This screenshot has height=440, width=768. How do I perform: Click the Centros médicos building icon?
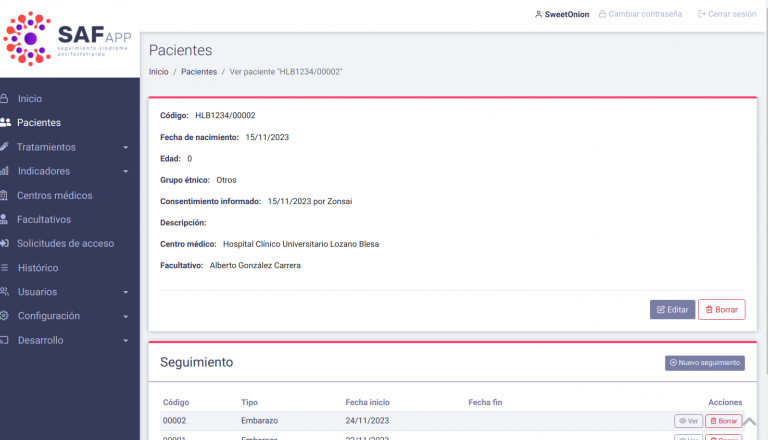coord(5,195)
